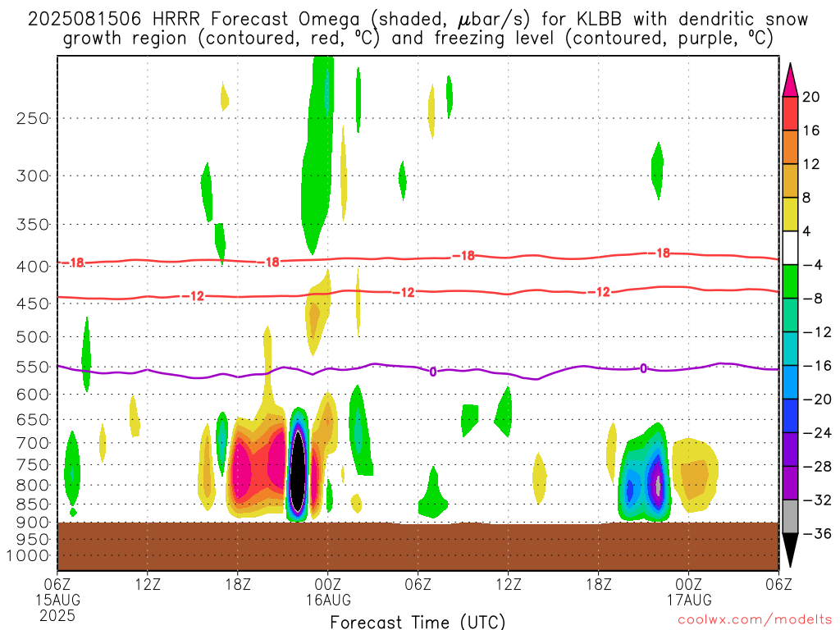
Task: Click the colorbar value label -4
Action: pyautogui.click(x=813, y=265)
